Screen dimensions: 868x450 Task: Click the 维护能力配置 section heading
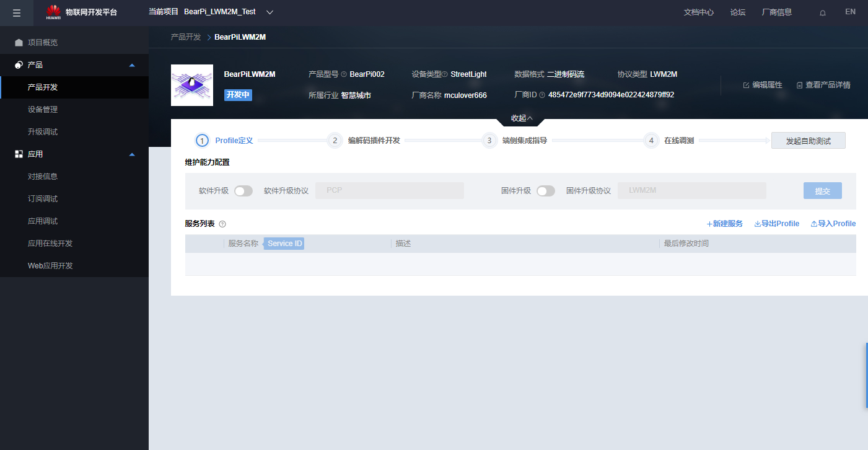click(207, 162)
